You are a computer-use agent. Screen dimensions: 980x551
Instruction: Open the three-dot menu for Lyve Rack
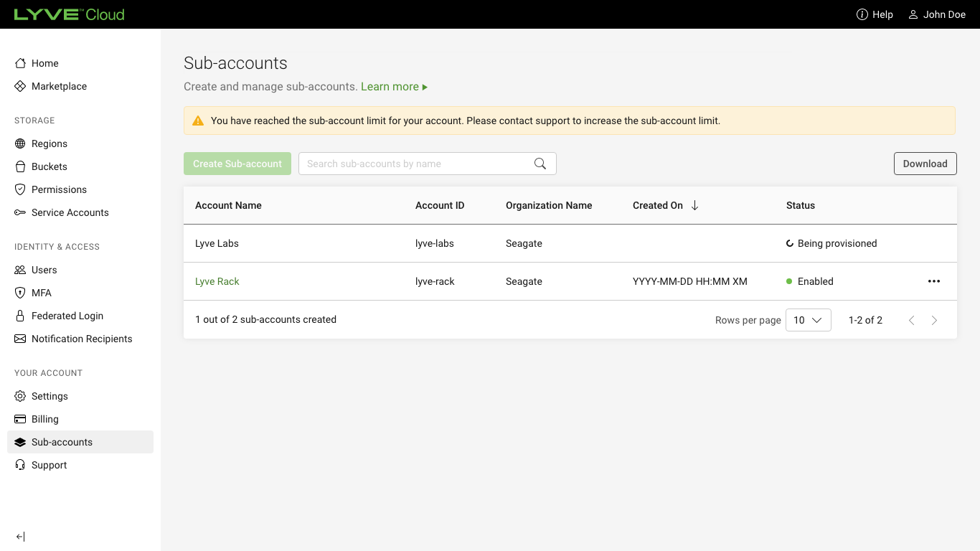click(933, 281)
